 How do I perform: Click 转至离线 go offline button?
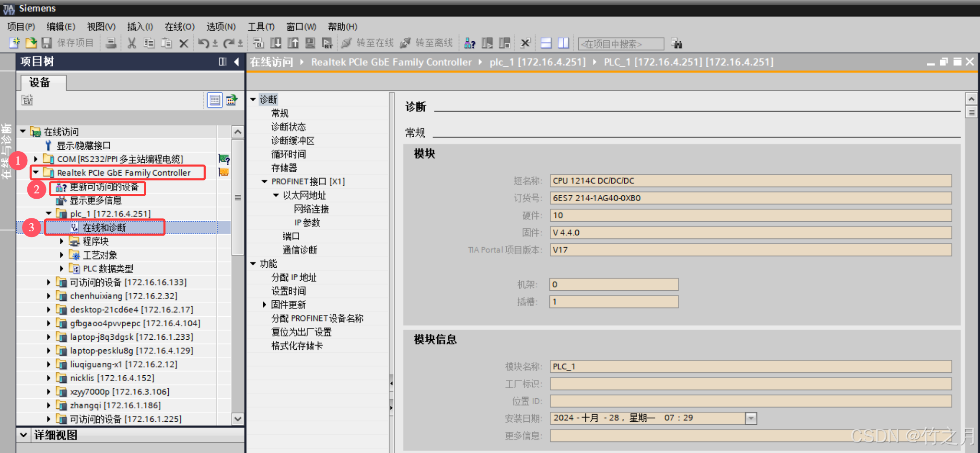[427, 43]
